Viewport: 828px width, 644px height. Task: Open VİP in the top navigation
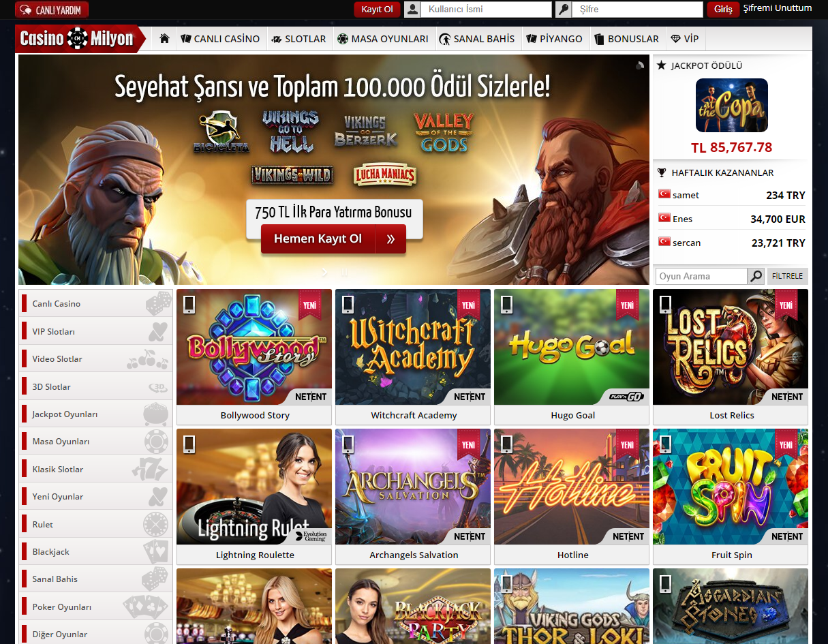coord(685,39)
